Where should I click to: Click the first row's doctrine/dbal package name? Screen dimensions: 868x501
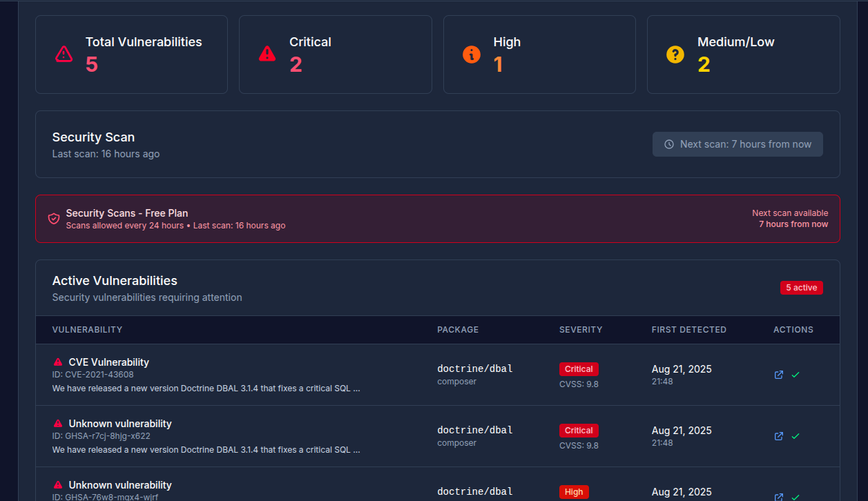(x=475, y=369)
